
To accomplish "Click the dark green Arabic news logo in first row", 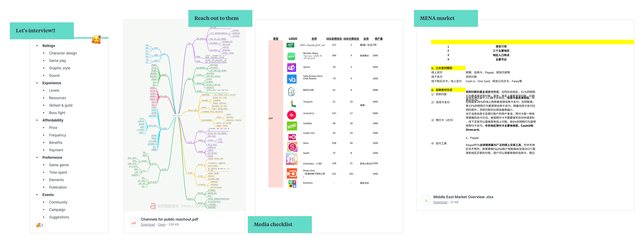I will click(290, 45).
